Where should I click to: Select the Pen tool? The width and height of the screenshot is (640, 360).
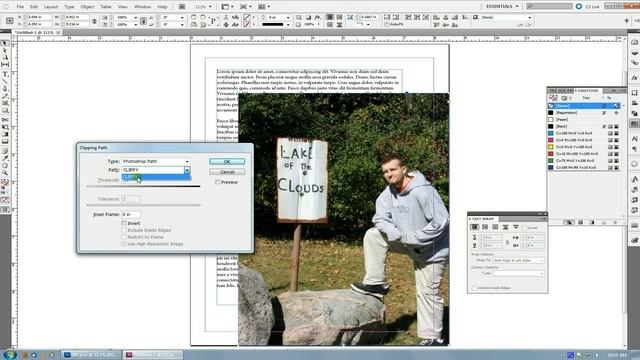click(5, 88)
